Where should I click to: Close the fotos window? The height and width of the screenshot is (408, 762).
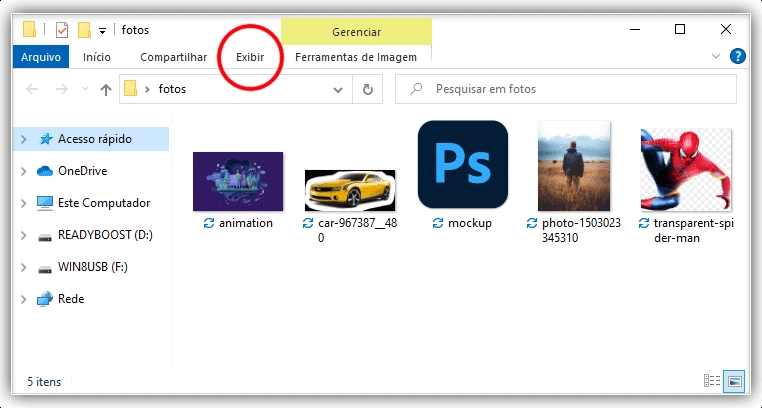726,30
